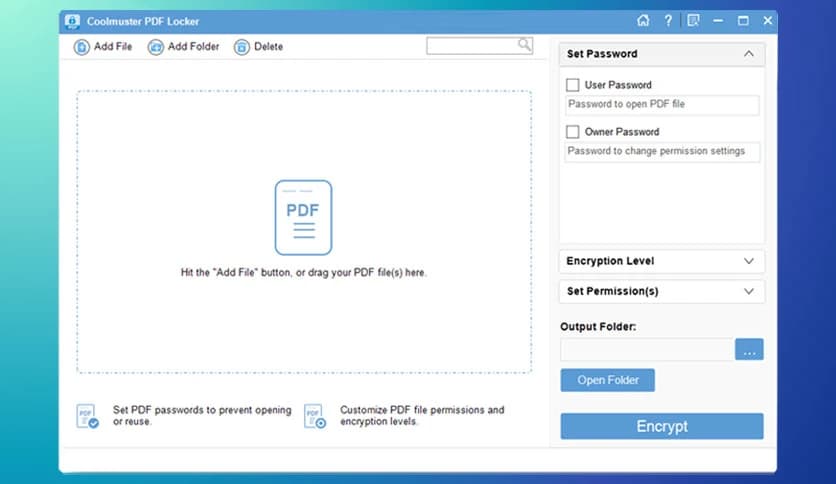The height and width of the screenshot is (484, 836).
Task: Focus the Output Folder path field
Action: [647, 350]
